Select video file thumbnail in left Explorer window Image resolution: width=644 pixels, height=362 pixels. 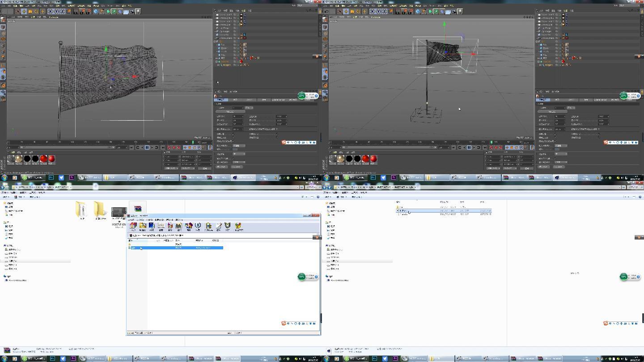pos(119,212)
